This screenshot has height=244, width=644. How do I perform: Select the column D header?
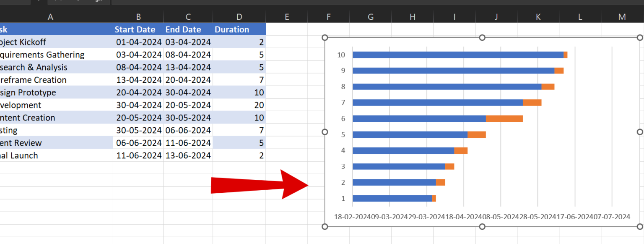point(239,16)
